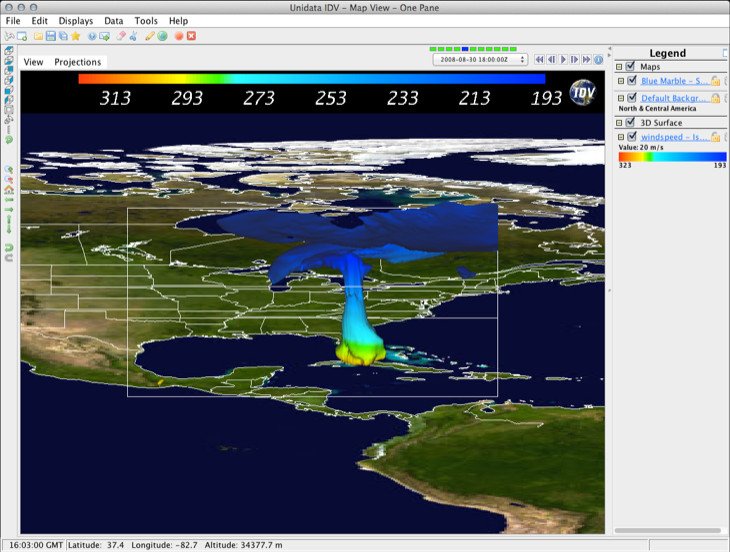The width and height of the screenshot is (730, 552).
Task: Click the save-as multiple disks icon
Action: [x=63, y=36]
